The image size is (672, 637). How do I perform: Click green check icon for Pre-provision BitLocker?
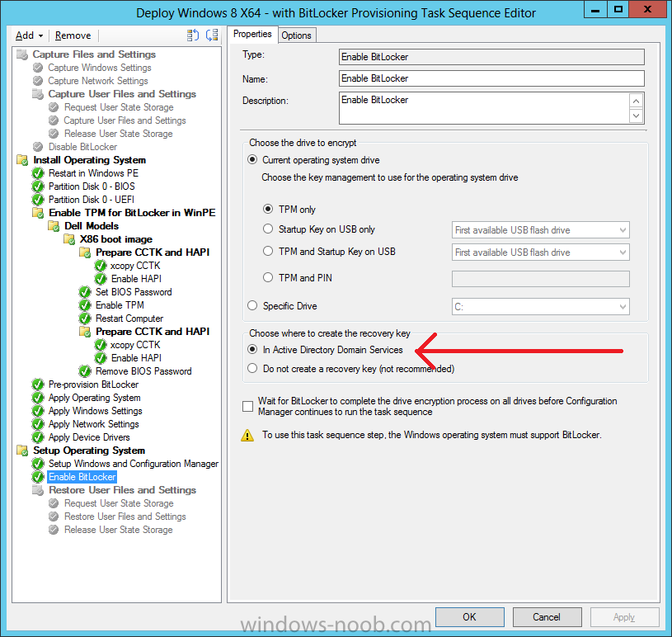(x=38, y=385)
